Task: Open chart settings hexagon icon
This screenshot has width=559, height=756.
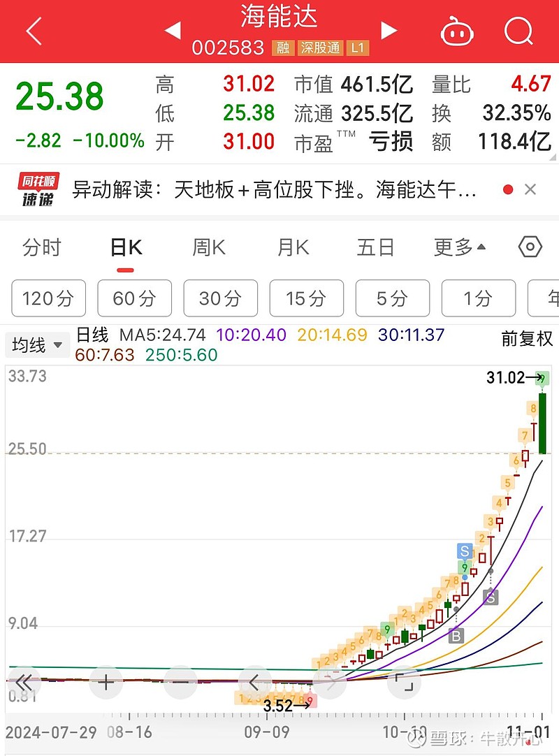Action: 530,247
